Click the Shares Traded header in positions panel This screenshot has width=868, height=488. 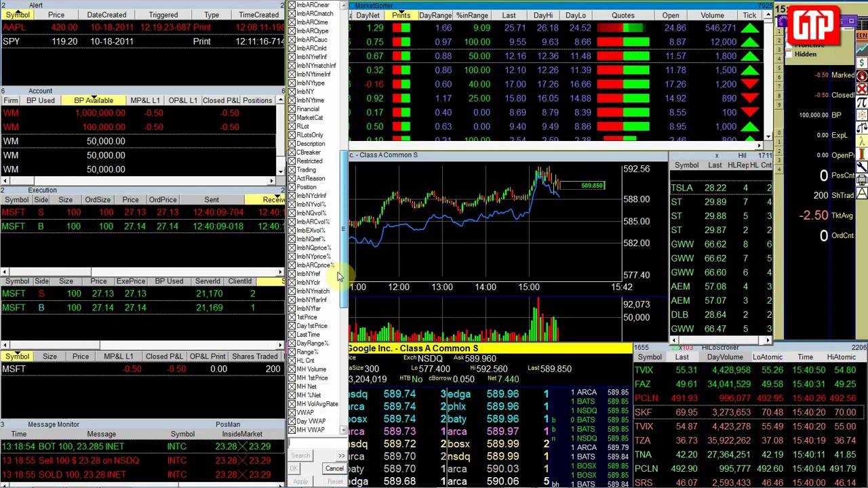(255, 357)
